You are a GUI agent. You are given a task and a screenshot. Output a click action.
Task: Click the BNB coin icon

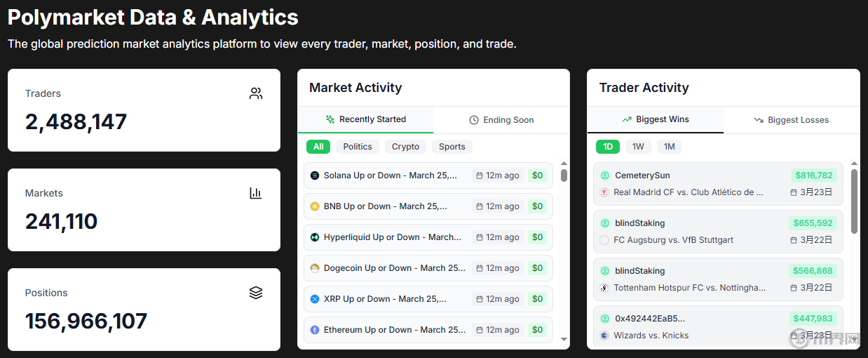pyautogui.click(x=315, y=206)
